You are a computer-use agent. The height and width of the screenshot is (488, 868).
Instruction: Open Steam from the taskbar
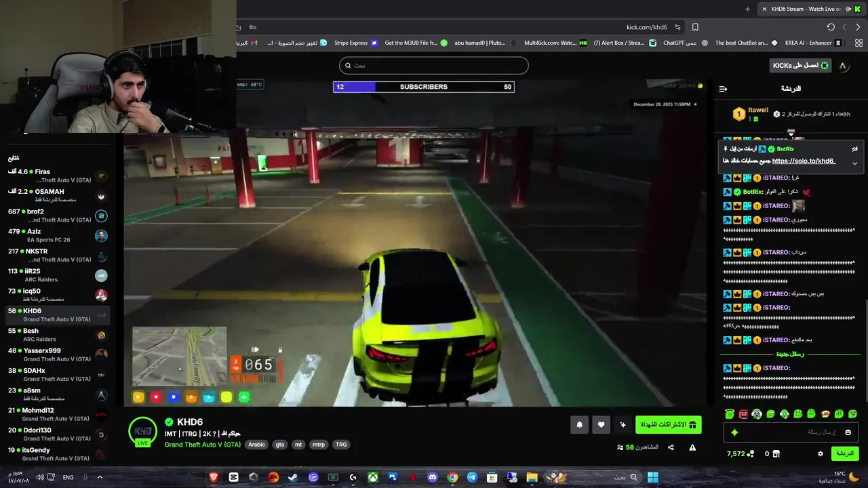tap(293, 477)
